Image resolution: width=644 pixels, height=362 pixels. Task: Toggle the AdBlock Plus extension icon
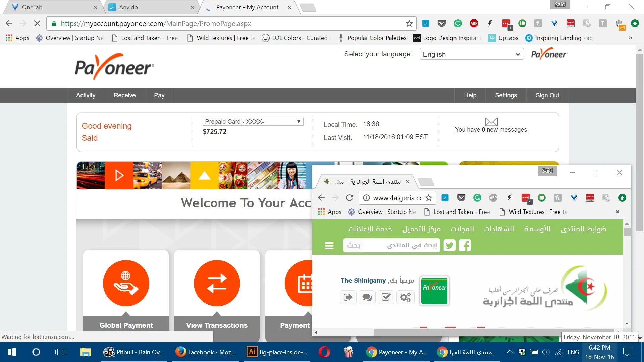474,23
